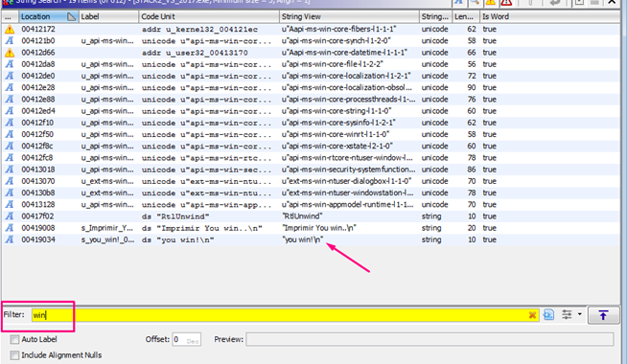The width and height of the screenshot is (627, 364).
Task: Click the Is Word column header
Action: tap(550, 17)
